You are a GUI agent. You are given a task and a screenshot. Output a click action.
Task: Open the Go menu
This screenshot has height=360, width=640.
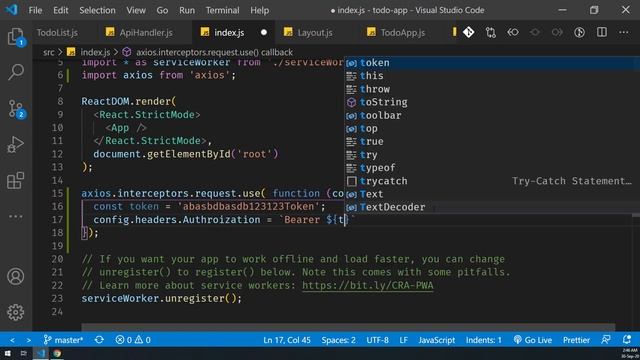pyautogui.click(x=162, y=10)
